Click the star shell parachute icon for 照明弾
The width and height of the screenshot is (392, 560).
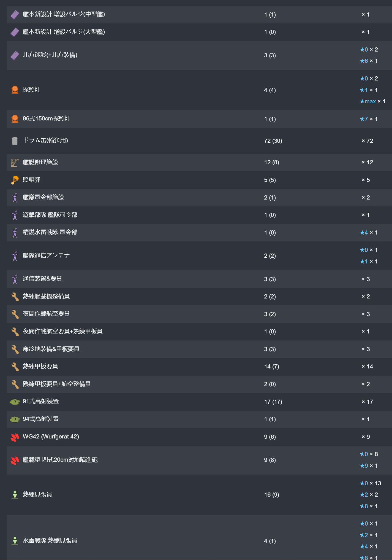click(x=15, y=180)
